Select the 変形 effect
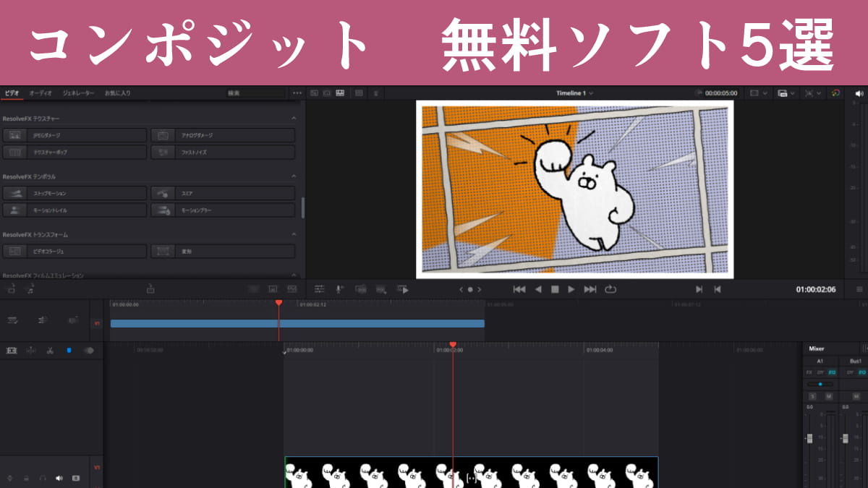The width and height of the screenshot is (868, 488). tap(223, 252)
